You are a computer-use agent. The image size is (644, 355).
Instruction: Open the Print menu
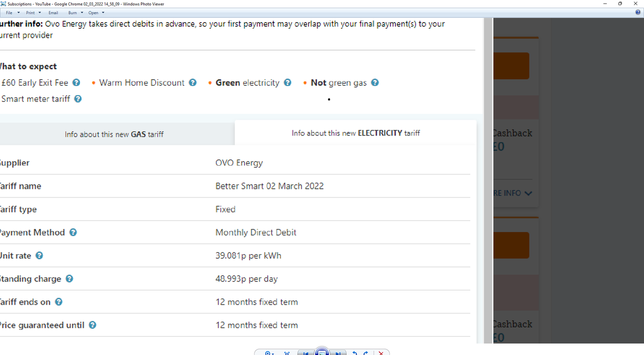(31, 13)
